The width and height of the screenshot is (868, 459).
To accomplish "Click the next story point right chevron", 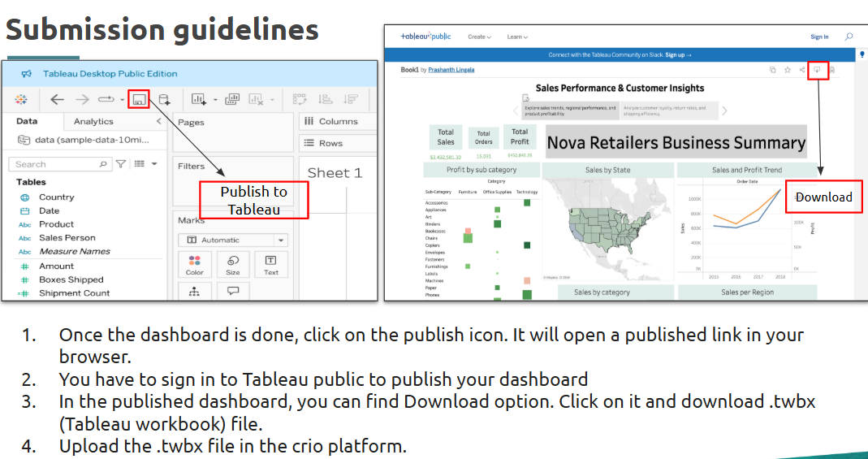I will click(724, 110).
